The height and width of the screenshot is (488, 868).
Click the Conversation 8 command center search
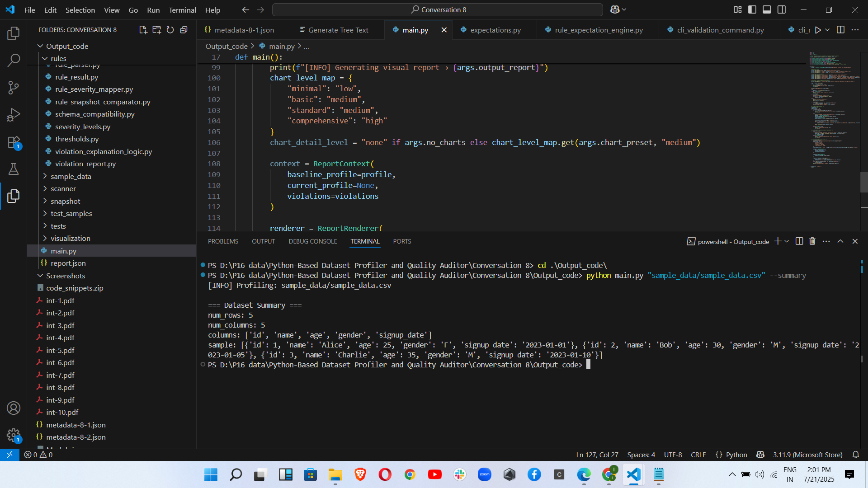pos(438,9)
